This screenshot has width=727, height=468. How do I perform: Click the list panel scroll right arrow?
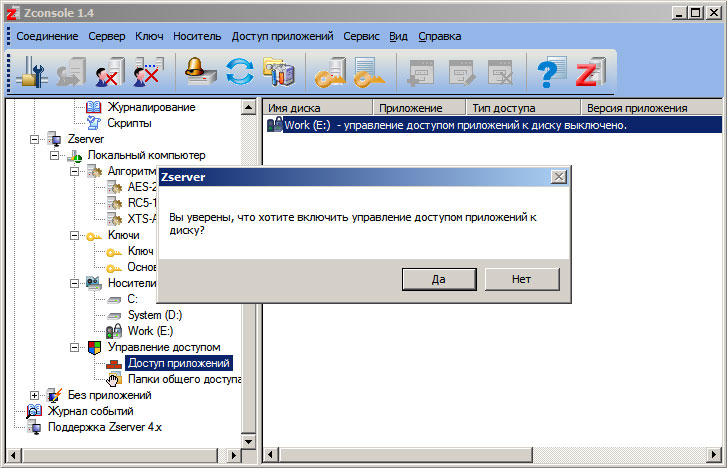[714, 455]
